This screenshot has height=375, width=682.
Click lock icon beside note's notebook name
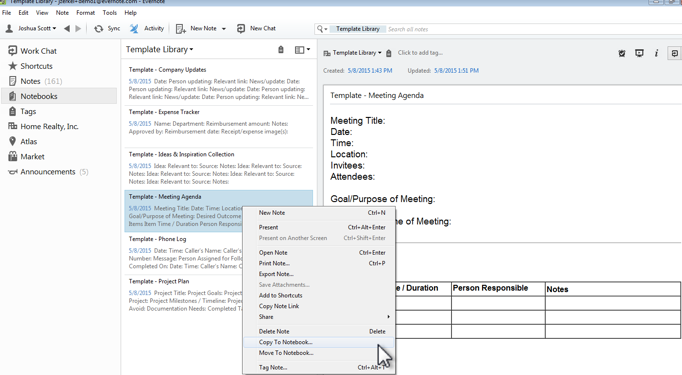click(388, 53)
